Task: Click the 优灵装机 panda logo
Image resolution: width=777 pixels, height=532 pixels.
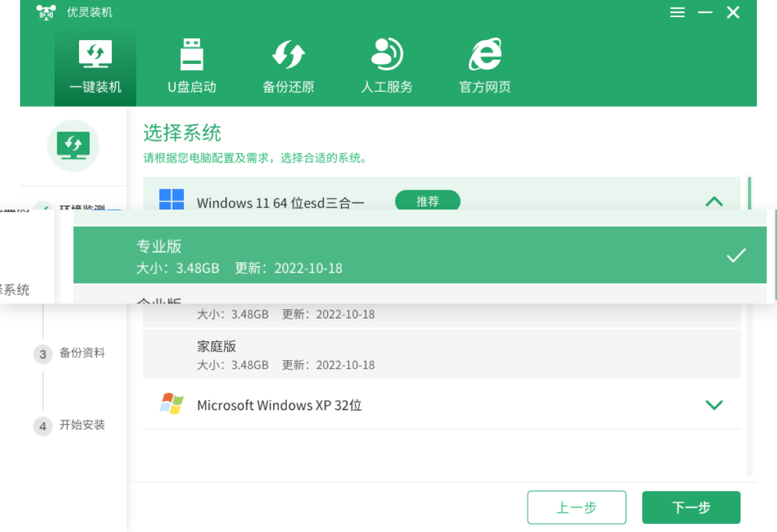Action: [46, 13]
